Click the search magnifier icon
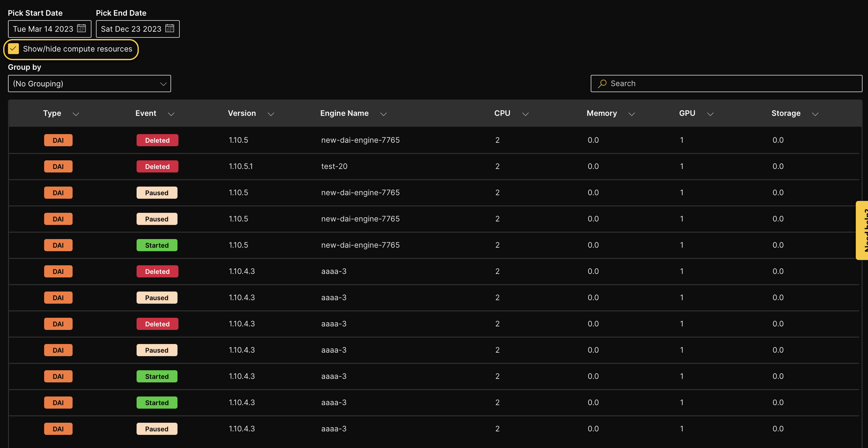The height and width of the screenshot is (448, 868). 602,83
